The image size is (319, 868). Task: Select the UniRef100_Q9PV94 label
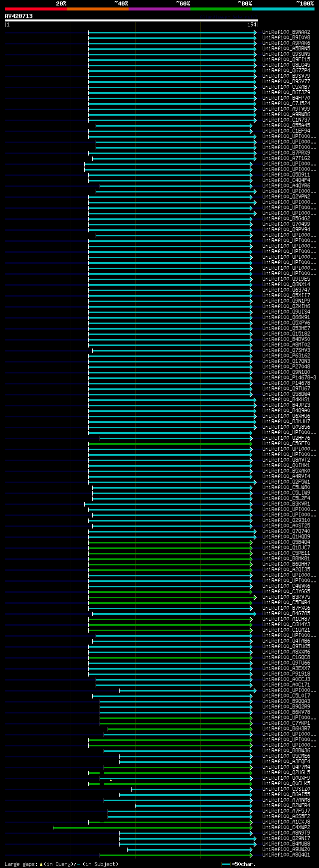pyautogui.click(x=286, y=229)
